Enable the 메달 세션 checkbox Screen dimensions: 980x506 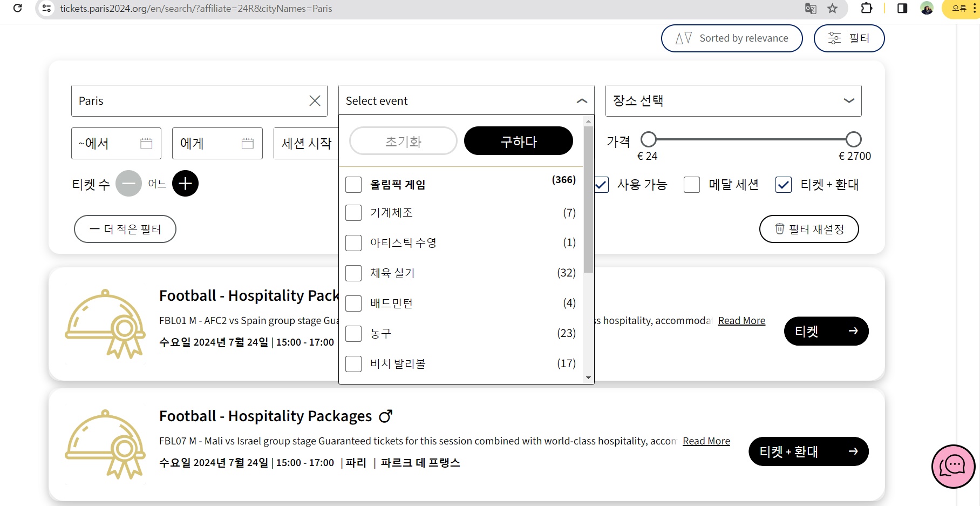coord(691,185)
